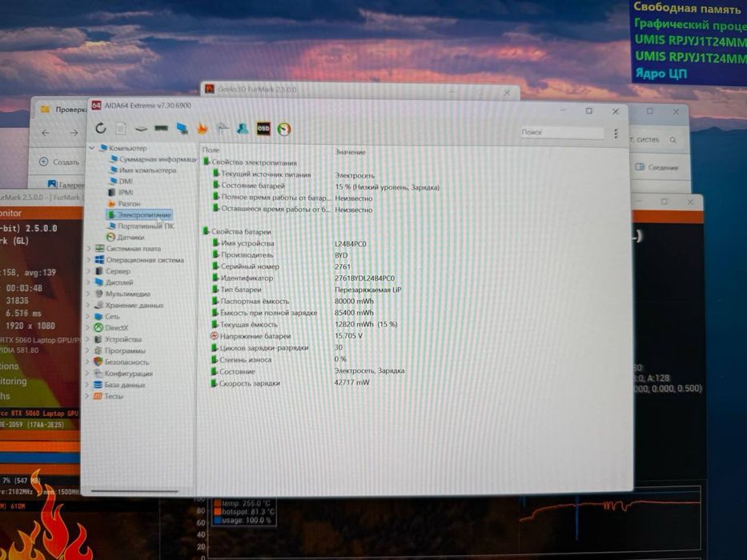The width and height of the screenshot is (747, 560).
Task: Expand the DirectX tree node
Action: [89, 328]
